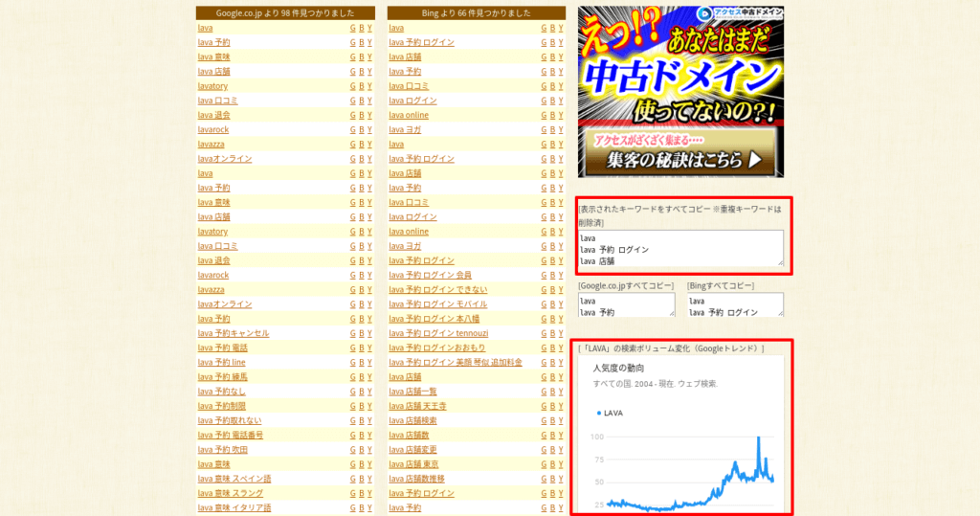
Task: Open the 'lava 予約 ログイン 本八幡' keyword link
Action: pyautogui.click(x=434, y=319)
